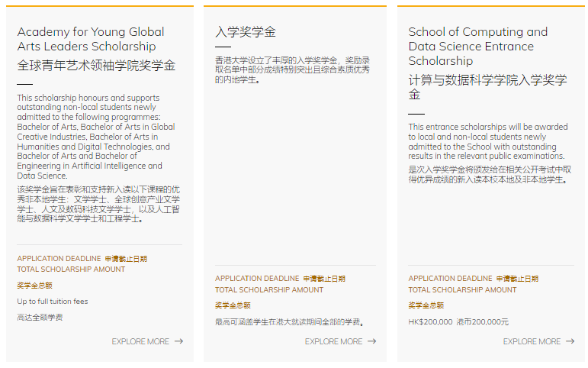Open Explore More for Arts Leaders Scholarship
588x368 pixels.
click(140, 341)
